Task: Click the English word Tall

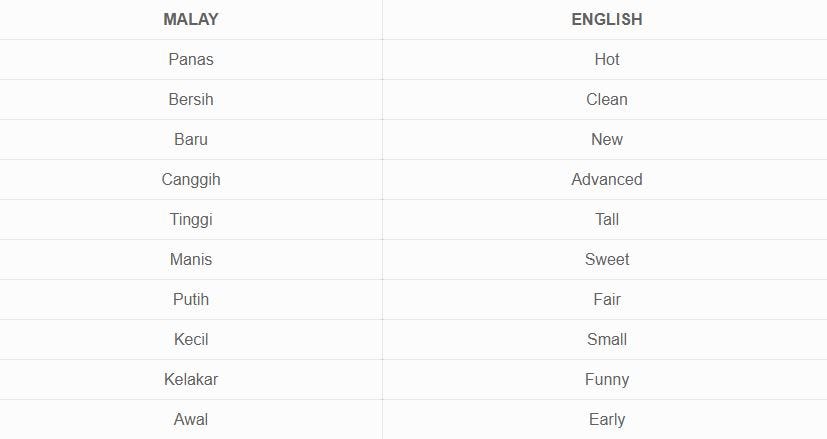Action: pos(606,219)
